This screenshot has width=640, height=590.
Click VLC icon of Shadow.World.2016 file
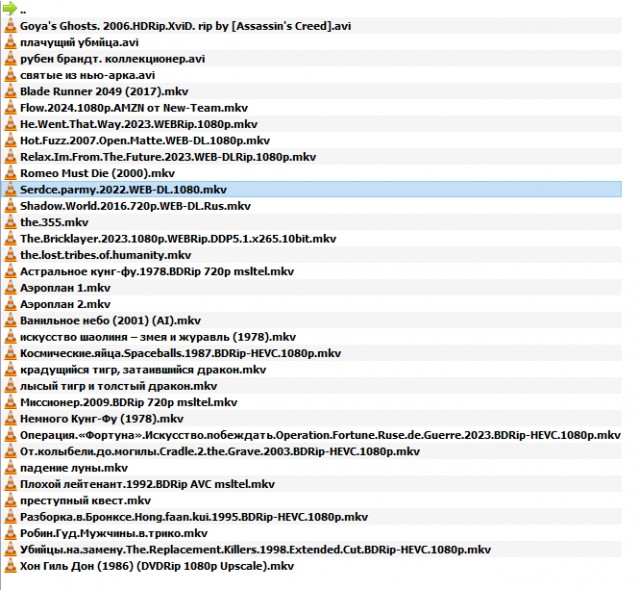pos(10,206)
